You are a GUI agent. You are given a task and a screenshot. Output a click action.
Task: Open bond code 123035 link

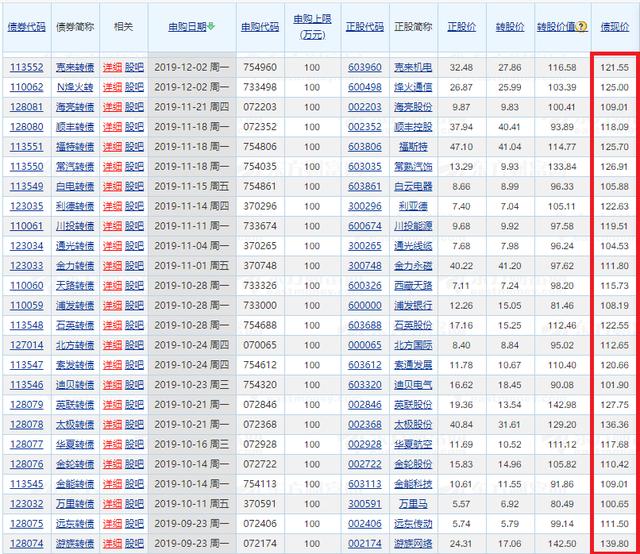click(26, 206)
